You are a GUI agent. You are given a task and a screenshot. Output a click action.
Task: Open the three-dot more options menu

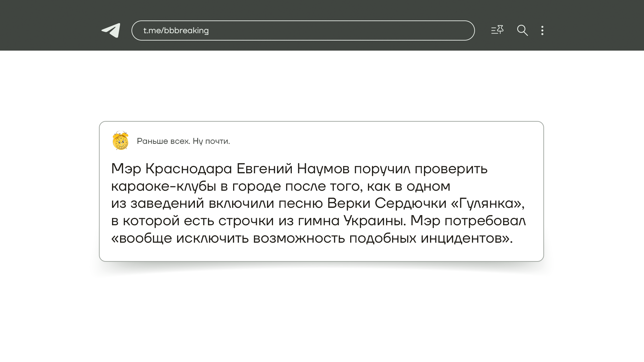(x=542, y=31)
